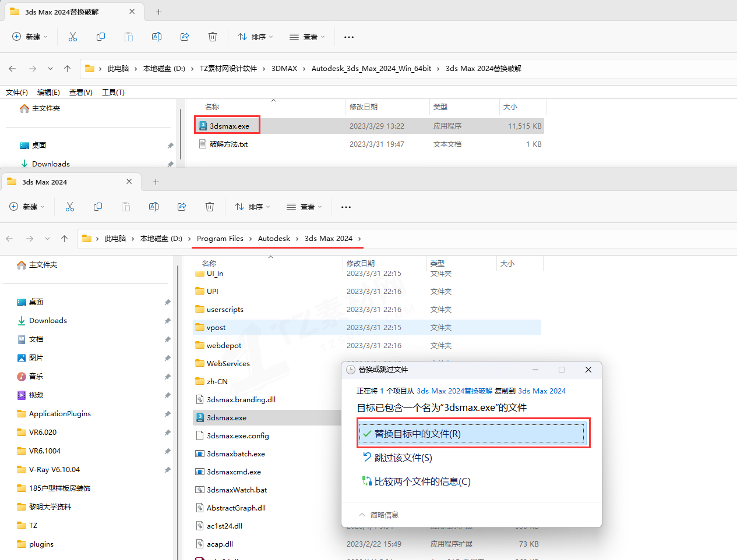Go up one folder from Program Files\Autodesk\3ds Max 2024

[x=65, y=239]
